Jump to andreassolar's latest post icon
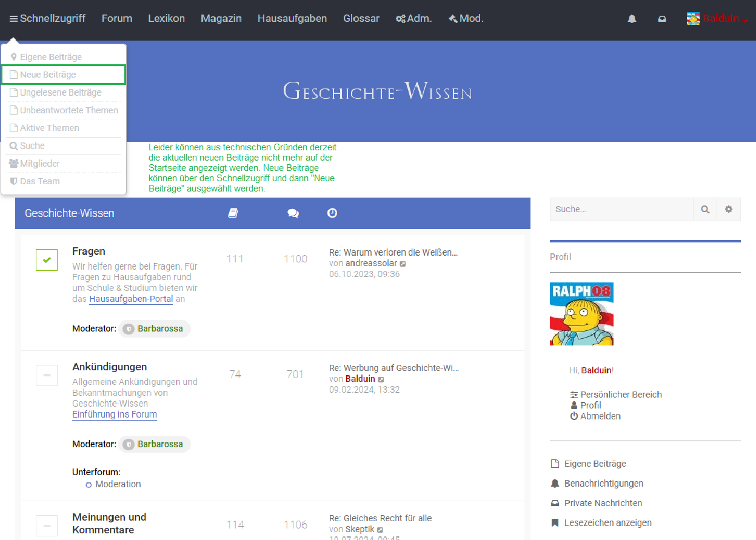The width and height of the screenshot is (756, 540). (x=403, y=264)
